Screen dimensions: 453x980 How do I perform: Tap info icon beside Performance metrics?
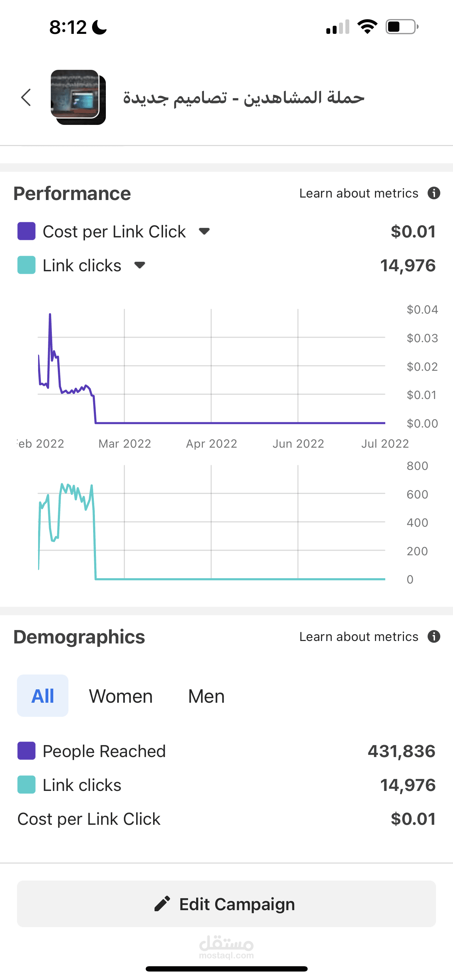point(434,193)
